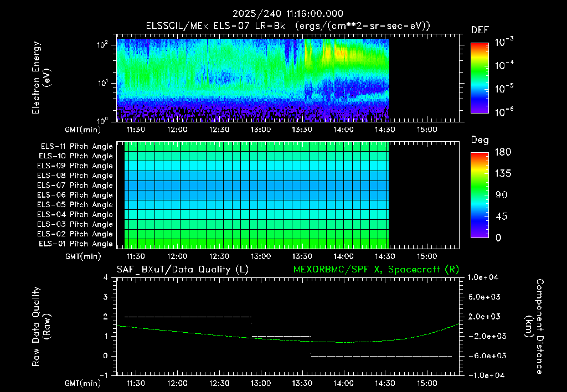Viewport: 567px width, 392px height.
Task: Click the 'DEF' color bar heading
Action: pyautogui.click(x=480, y=30)
